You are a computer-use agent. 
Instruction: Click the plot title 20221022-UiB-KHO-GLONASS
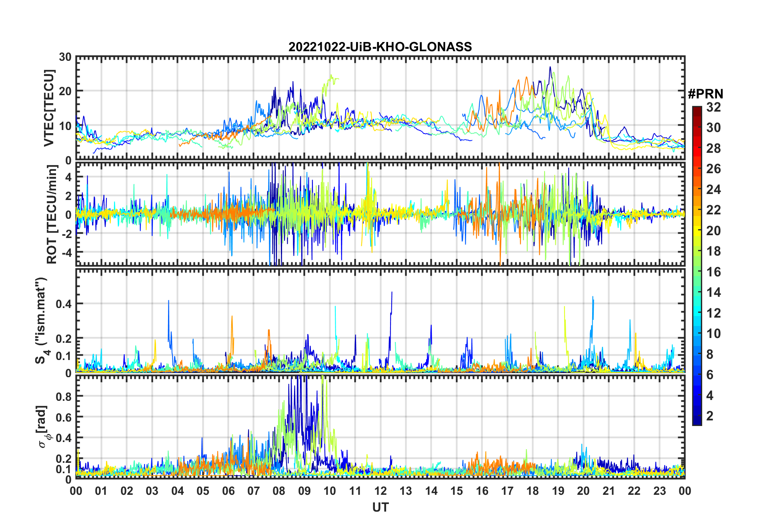(x=380, y=47)
